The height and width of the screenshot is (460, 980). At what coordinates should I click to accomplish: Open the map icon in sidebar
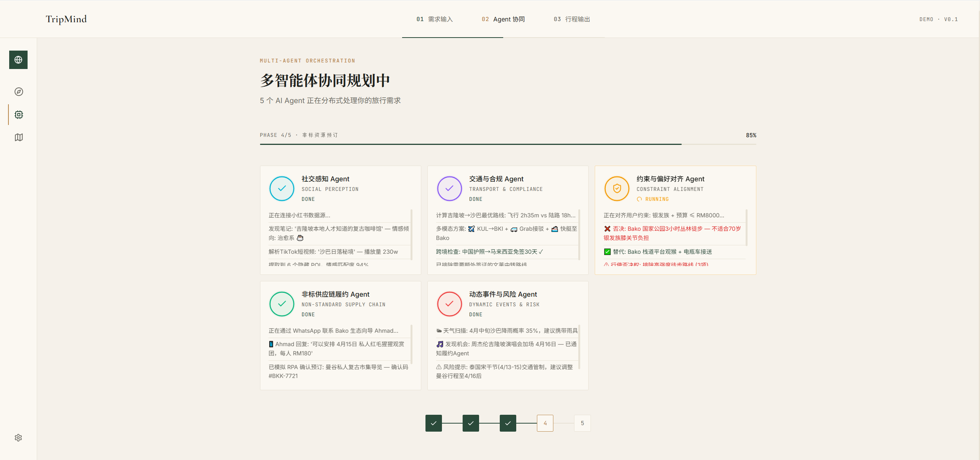(x=18, y=137)
